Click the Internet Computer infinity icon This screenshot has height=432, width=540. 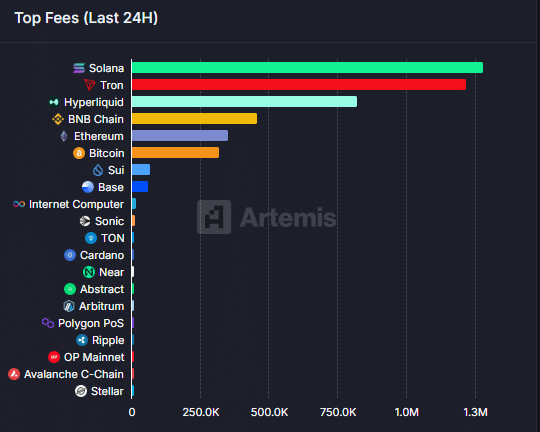click(x=19, y=204)
